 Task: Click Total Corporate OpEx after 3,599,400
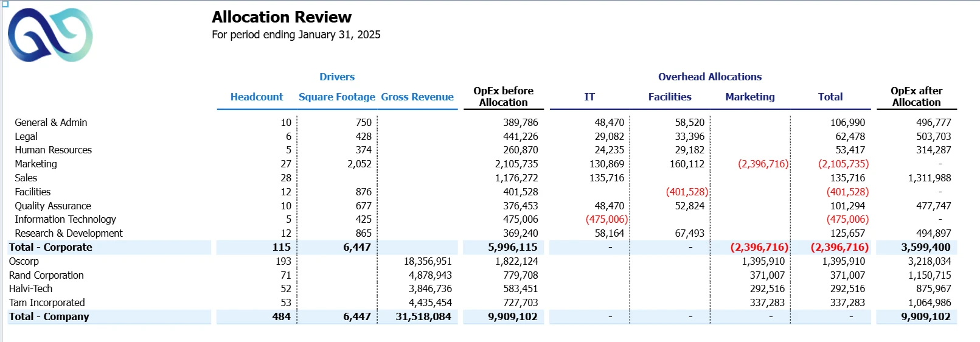point(926,247)
